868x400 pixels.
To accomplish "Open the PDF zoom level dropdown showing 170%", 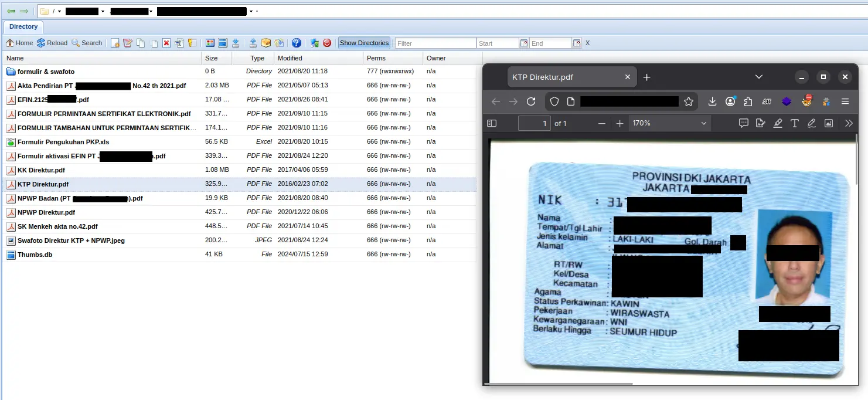I will point(670,123).
